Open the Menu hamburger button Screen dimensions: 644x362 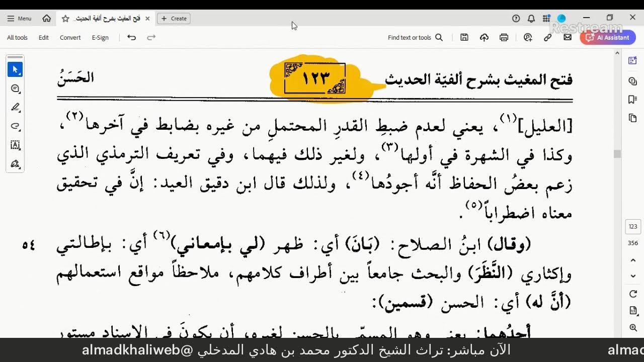[19, 19]
